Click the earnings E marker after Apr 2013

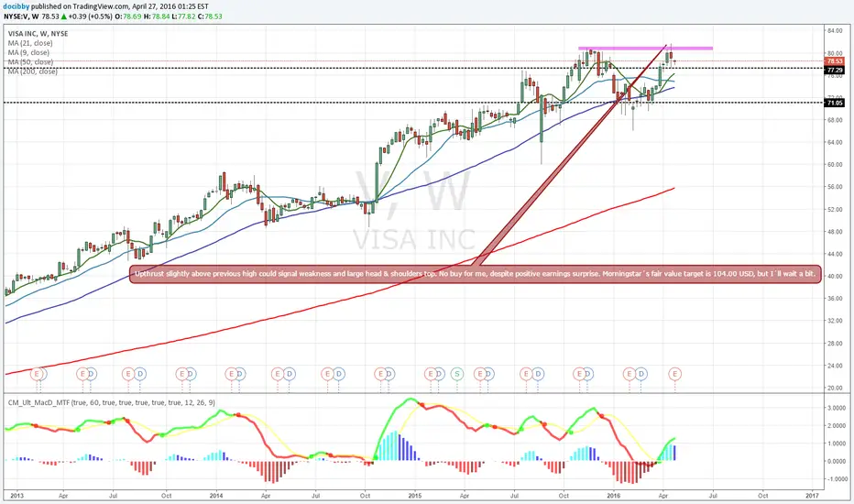pos(82,374)
